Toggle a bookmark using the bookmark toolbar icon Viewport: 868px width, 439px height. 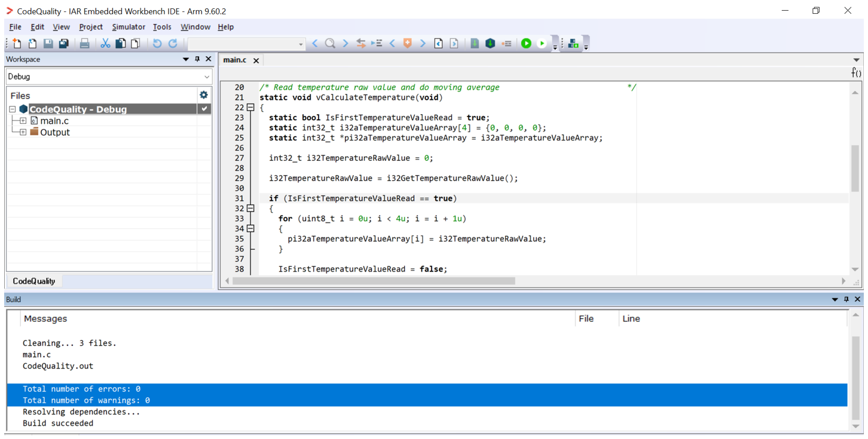click(407, 43)
